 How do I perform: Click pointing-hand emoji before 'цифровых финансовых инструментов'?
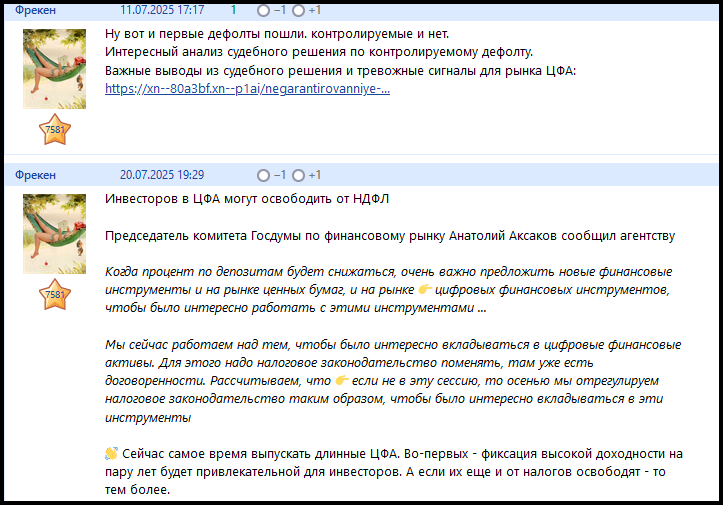tap(425, 289)
